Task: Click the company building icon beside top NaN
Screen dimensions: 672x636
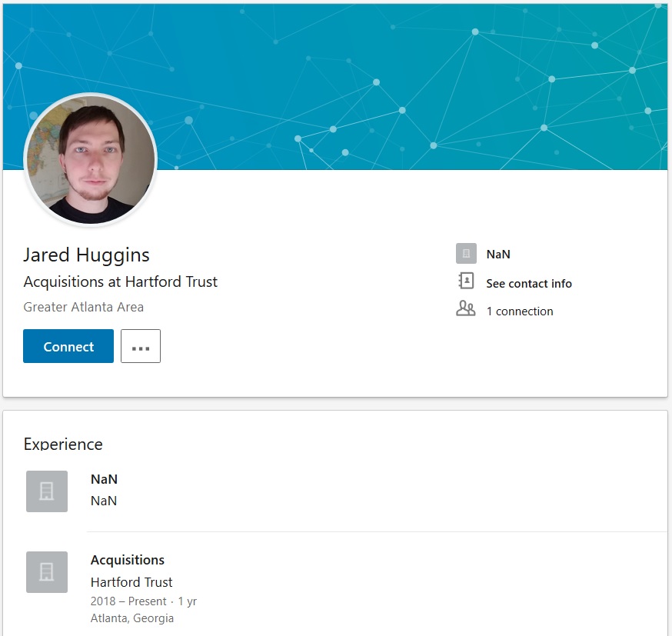Action: click(x=466, y=254)
